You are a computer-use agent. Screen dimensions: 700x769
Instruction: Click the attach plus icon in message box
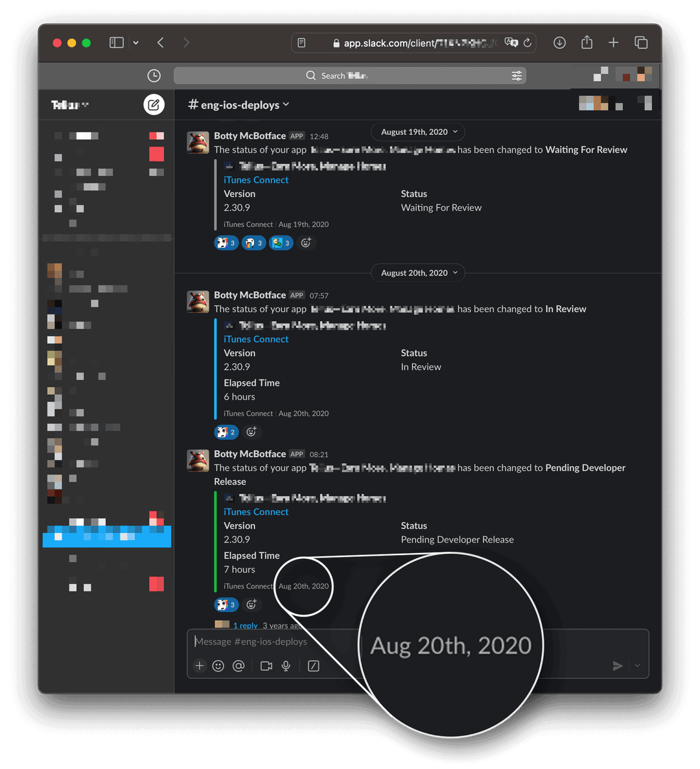coord(199,665)
